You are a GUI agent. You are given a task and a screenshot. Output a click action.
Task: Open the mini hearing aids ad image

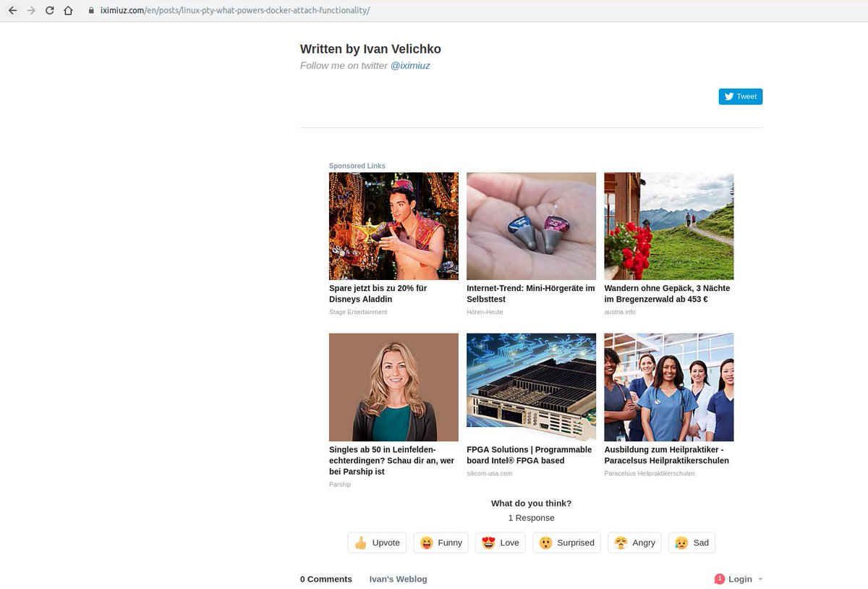531,226
